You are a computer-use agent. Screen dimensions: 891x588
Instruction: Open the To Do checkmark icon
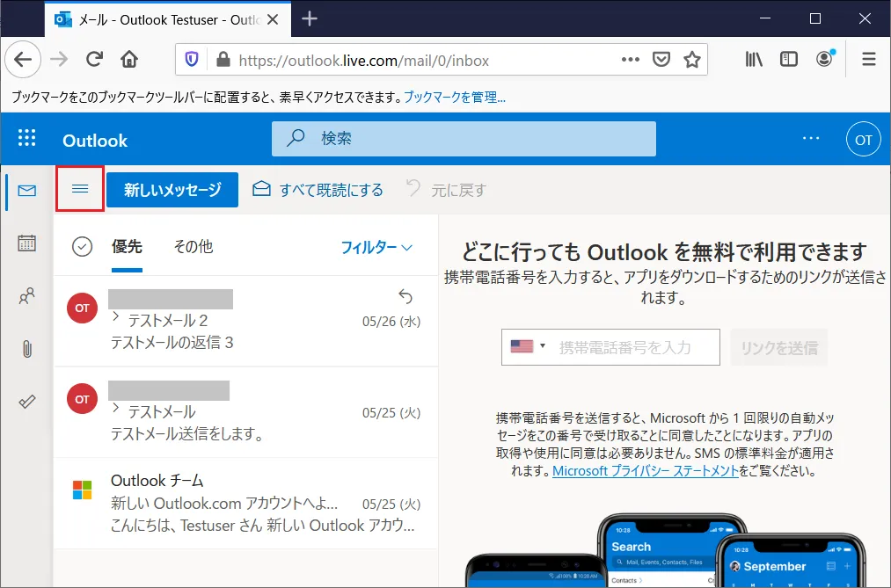(x=26, y=402)
